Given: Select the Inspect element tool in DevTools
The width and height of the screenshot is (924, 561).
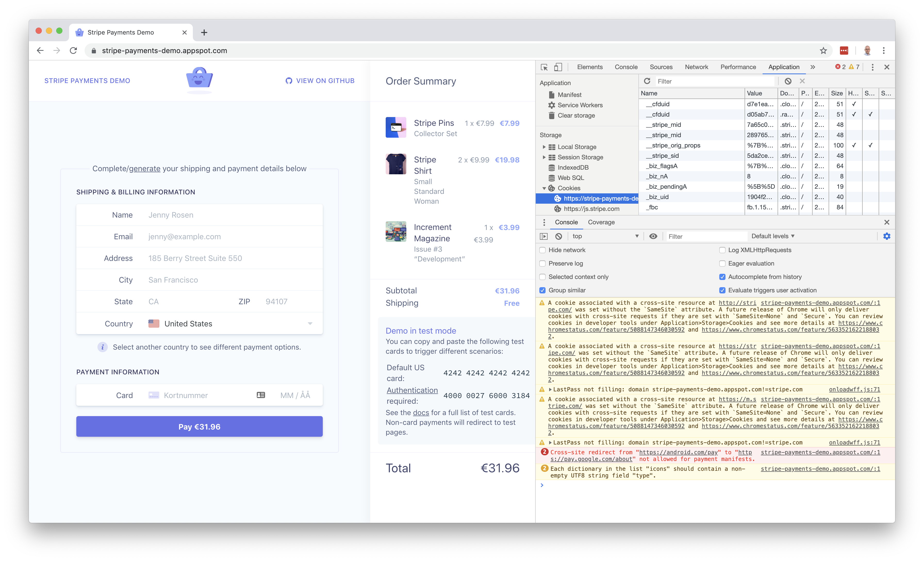Looking at the screenshot, I should [544, 67].
